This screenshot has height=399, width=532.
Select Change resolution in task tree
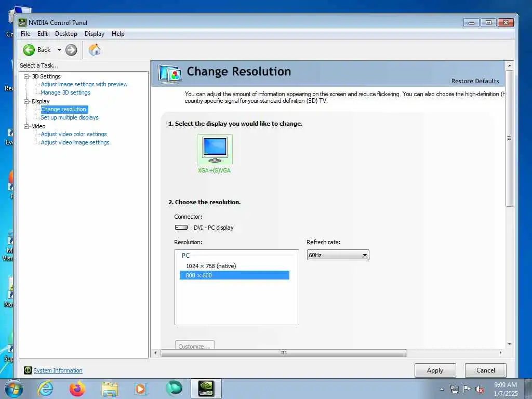tap(64, 109)
